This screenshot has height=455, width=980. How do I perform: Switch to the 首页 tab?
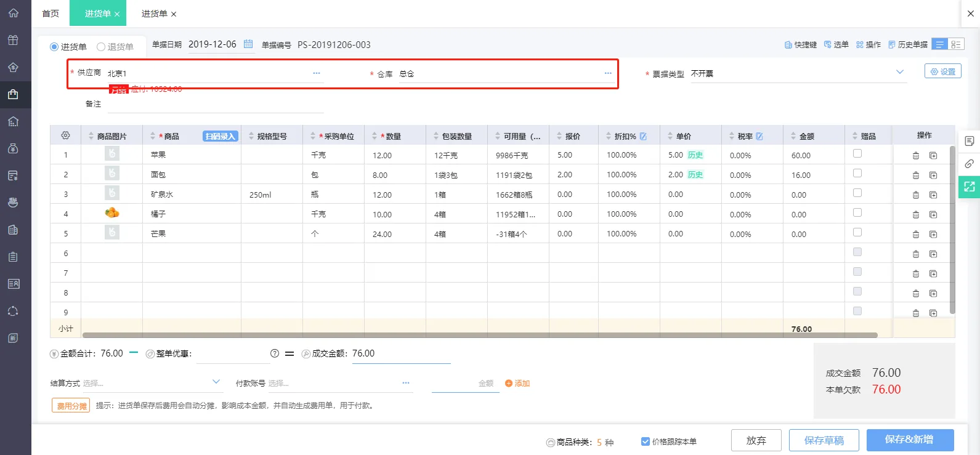(x=51, y=14)
